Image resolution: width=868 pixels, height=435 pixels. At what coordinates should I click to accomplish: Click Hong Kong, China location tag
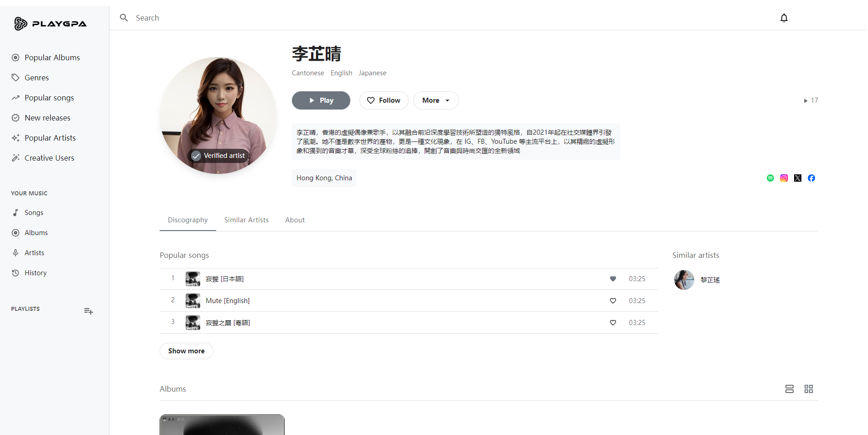coord(324,178)
